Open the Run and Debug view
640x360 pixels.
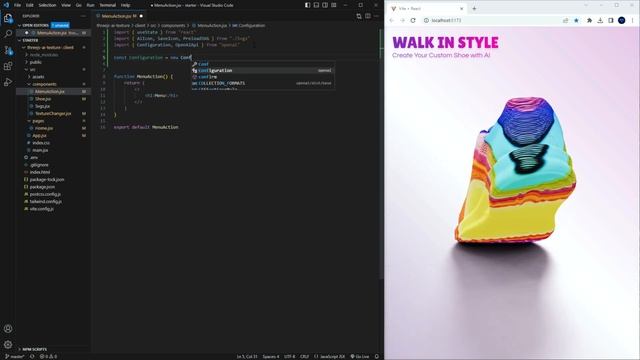point(8,82)
